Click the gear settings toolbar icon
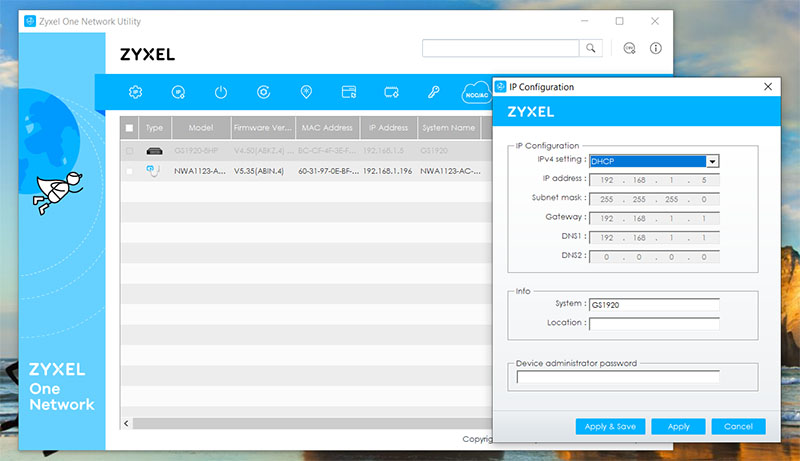800x461 pixels. coord(135,92)
